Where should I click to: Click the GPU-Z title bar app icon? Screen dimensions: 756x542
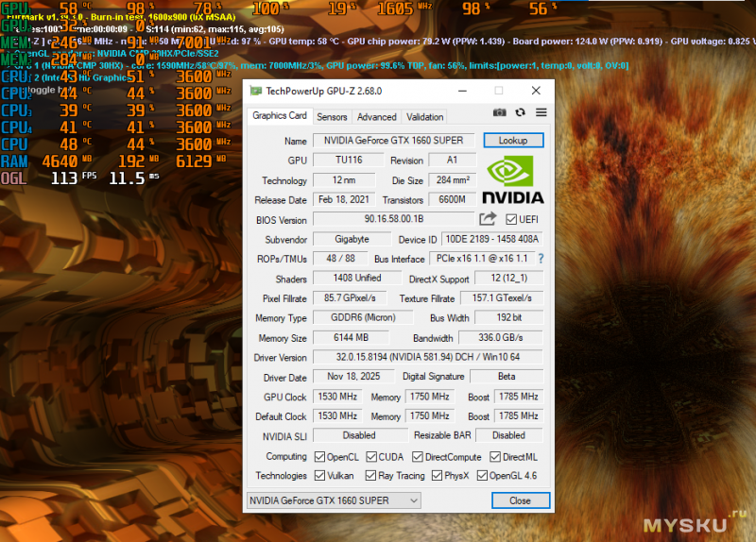click(256, 91)
